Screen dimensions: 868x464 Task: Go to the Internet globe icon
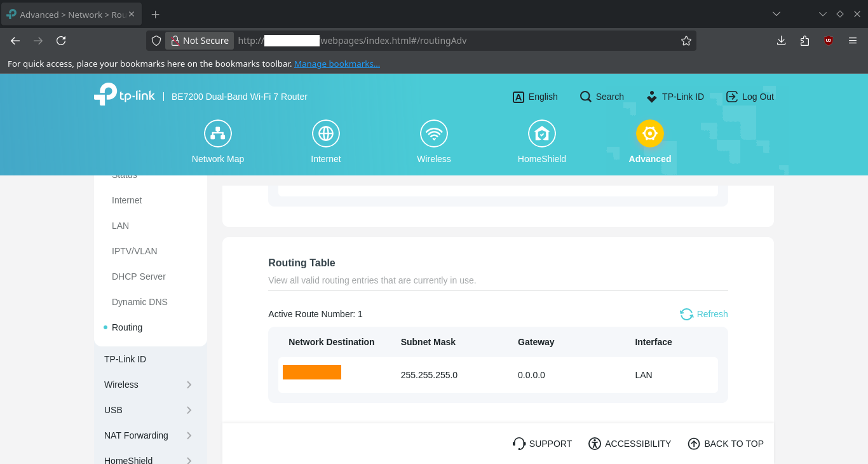point(326,133)
